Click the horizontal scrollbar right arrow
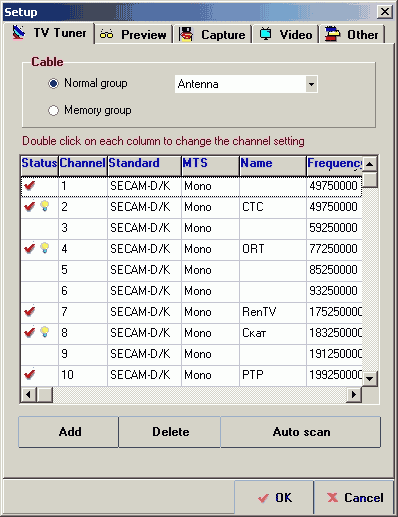The image size is (398, 517). pyautogui.click(x=354, y=395)
